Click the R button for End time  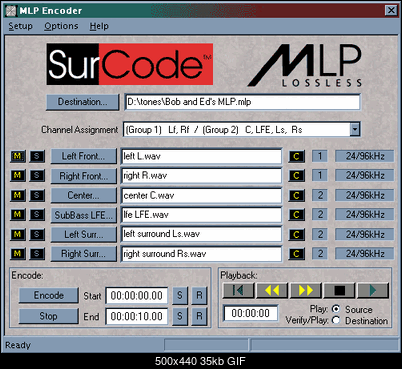click(199, 316)
